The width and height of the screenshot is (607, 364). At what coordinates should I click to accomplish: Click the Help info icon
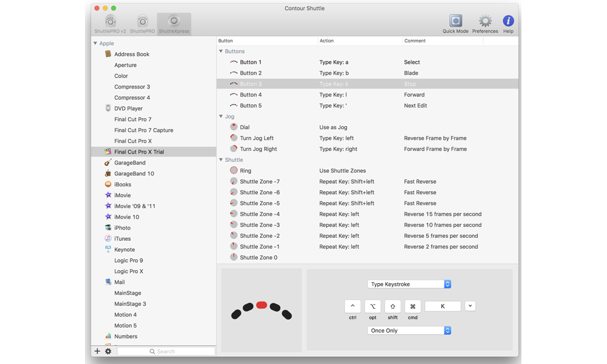click(508, 23)
